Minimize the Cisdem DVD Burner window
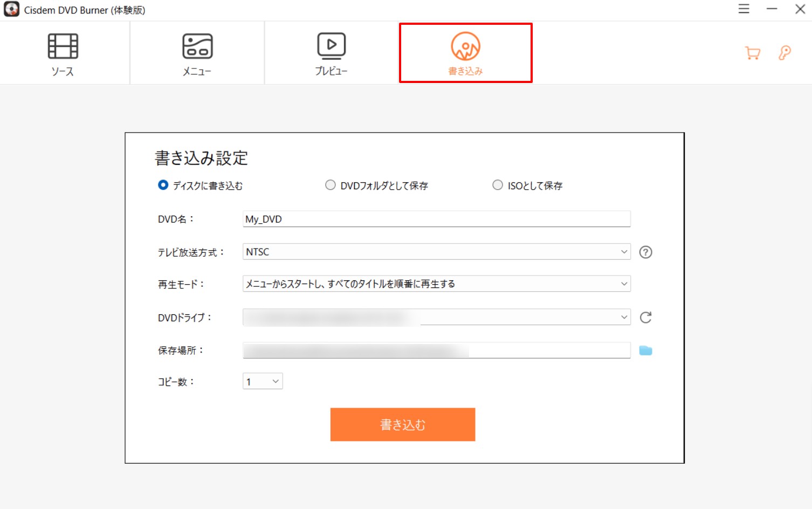812x509 pixels. [x=772, y=9]
